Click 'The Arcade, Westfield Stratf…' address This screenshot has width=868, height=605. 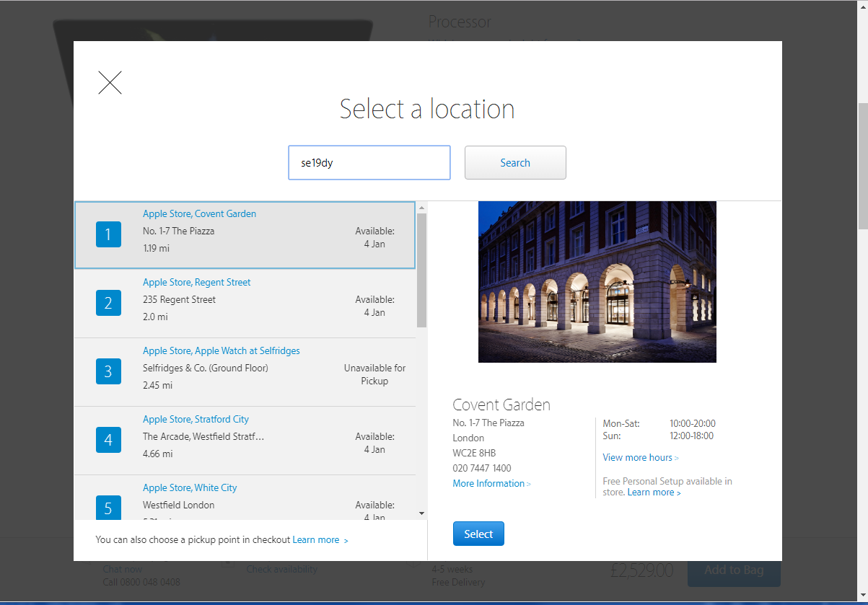click(x=203, y=436)
